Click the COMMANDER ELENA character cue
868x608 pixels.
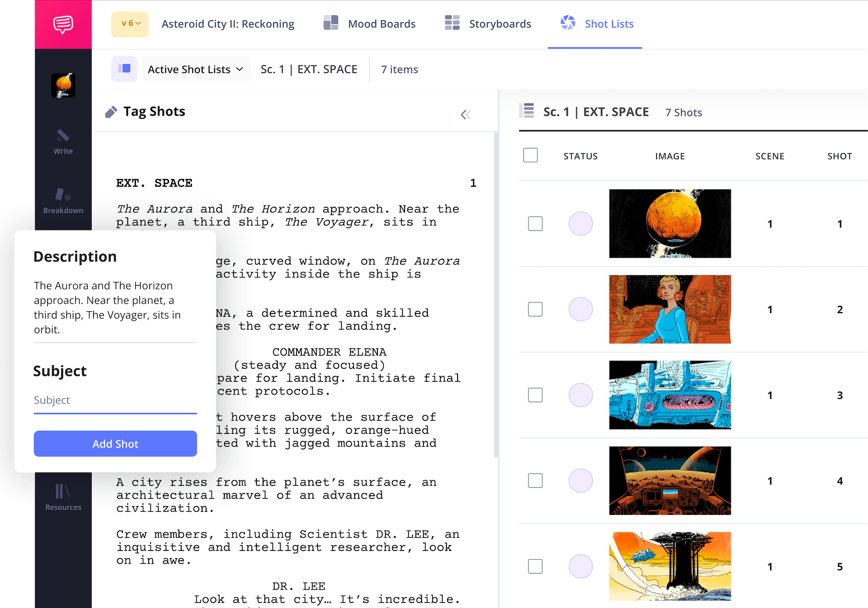[329, 352]
